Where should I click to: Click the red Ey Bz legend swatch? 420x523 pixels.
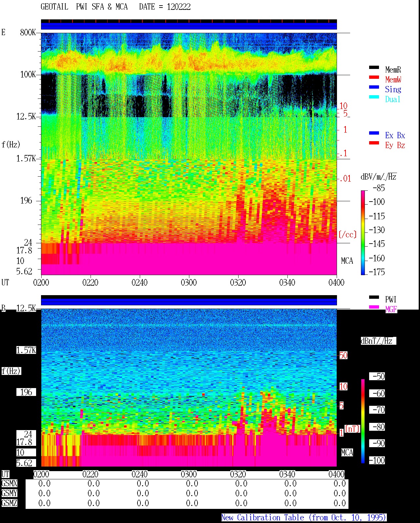pyautogui.click(x=374, y=143)
